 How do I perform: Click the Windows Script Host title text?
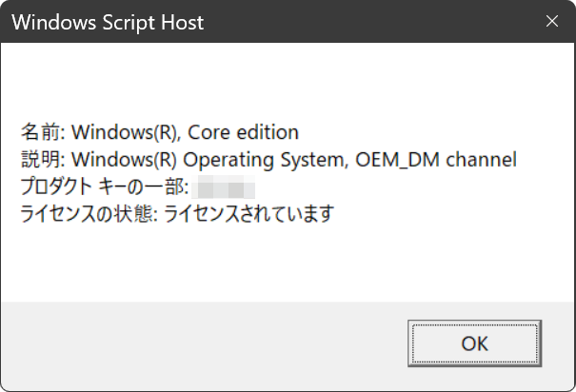click(x=108, y=21)
